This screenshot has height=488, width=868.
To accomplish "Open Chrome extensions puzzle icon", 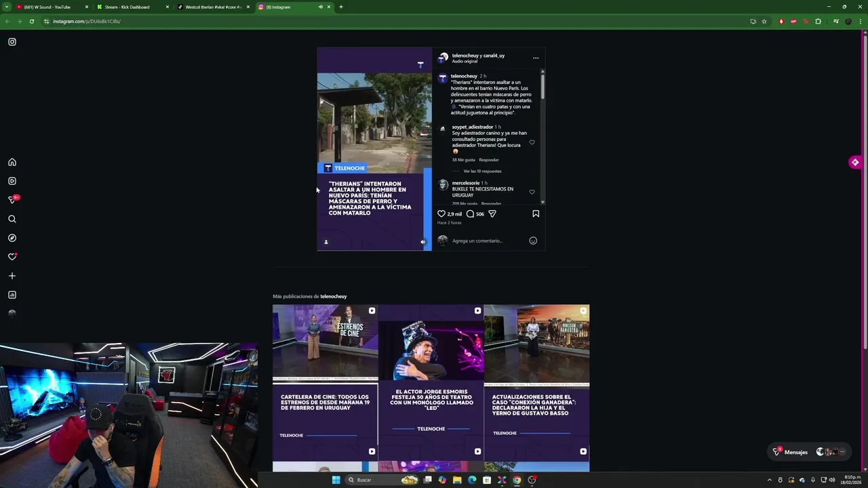I will [818, 21].
